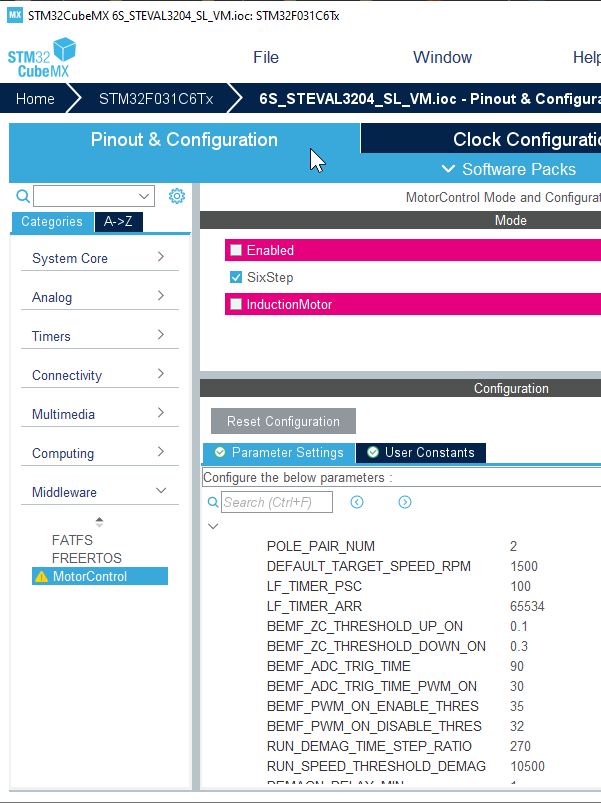Click the parameter search magnifier icon
Screen dimensions: 601x803
[x=213, y=502]
